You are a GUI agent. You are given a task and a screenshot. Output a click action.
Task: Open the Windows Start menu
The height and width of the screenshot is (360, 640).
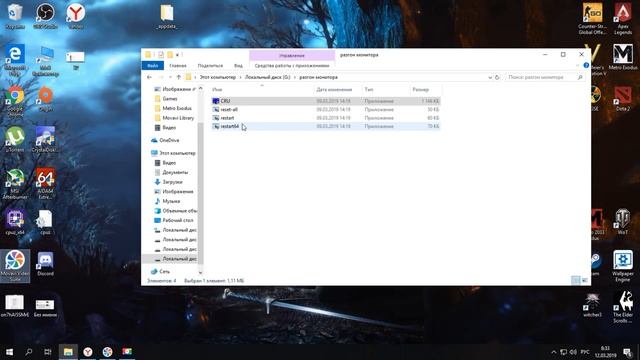click(9, 351)
